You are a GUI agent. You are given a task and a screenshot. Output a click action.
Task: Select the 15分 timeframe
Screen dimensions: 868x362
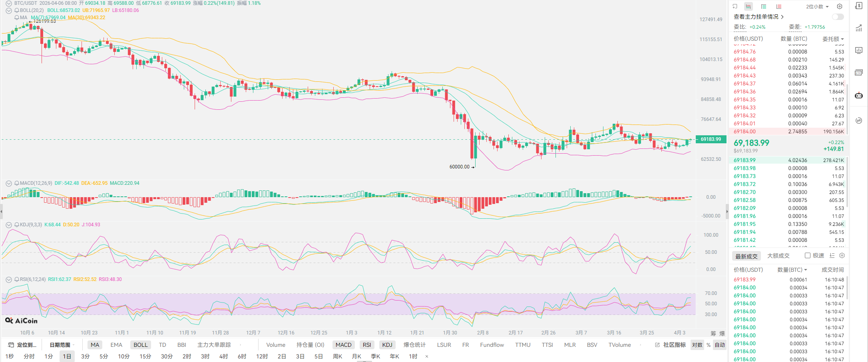point(145,356)
